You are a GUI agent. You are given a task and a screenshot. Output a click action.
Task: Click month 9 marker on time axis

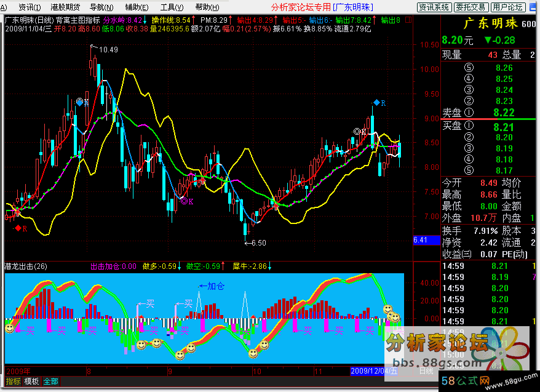pos(170,371)
